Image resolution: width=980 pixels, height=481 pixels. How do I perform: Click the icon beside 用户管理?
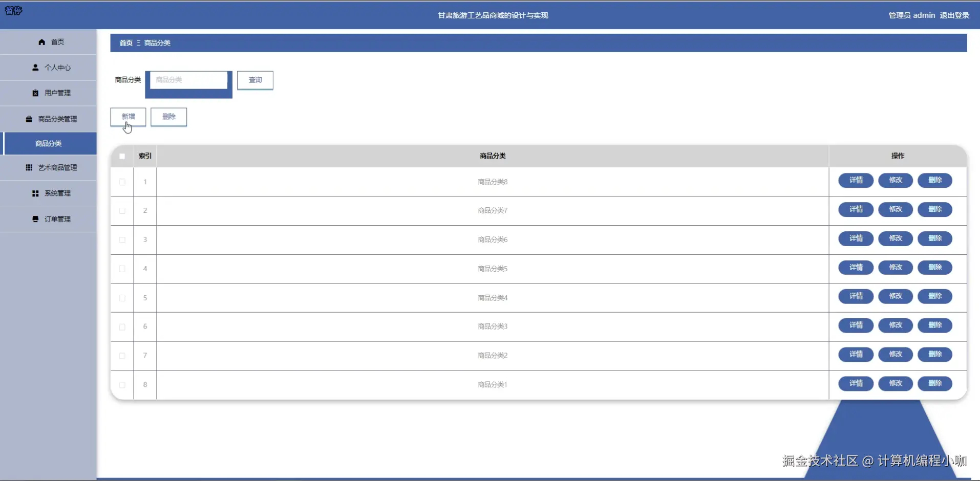[35, 93]
